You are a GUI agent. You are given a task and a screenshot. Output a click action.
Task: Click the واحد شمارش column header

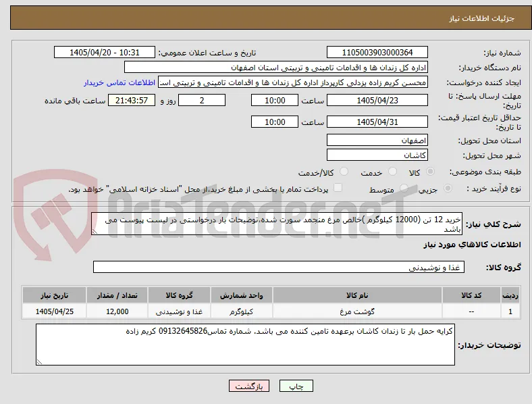241,295
